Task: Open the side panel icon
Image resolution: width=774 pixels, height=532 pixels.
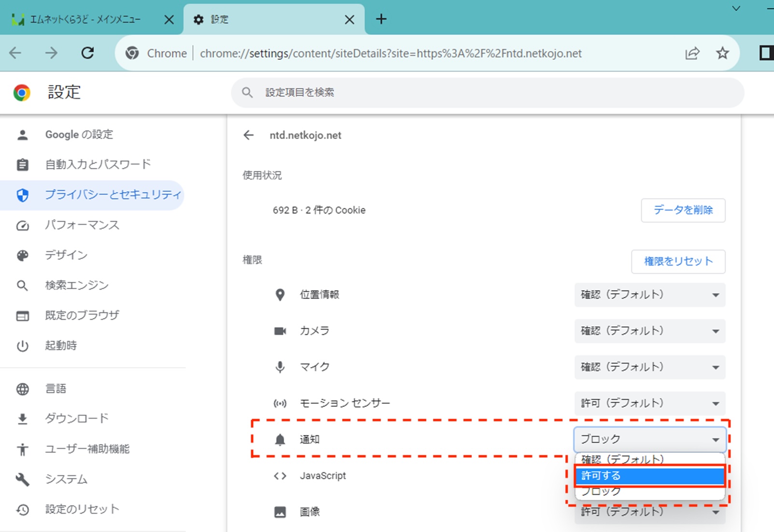Action: coord(766,53)
